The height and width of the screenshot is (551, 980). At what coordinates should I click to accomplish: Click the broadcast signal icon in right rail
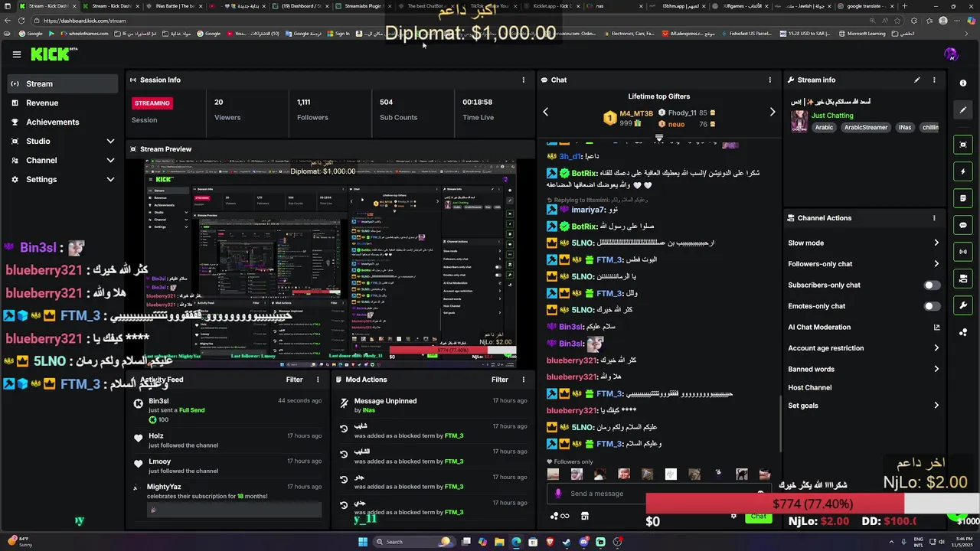(963, 252)
